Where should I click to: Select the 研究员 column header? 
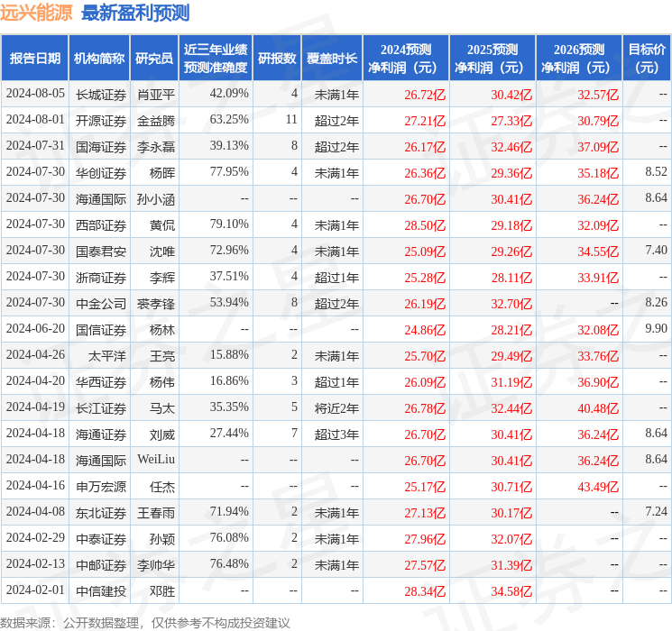(x=154, y=59)
